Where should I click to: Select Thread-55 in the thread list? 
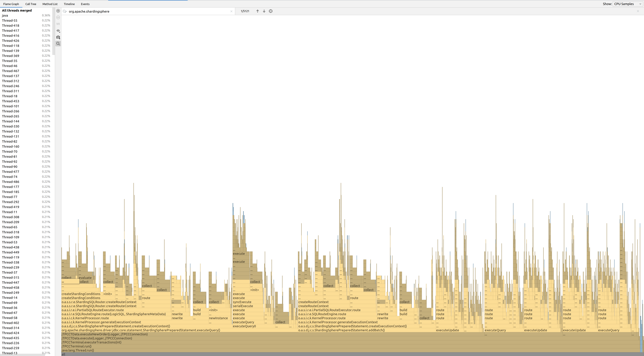click(x=10, y=21)
